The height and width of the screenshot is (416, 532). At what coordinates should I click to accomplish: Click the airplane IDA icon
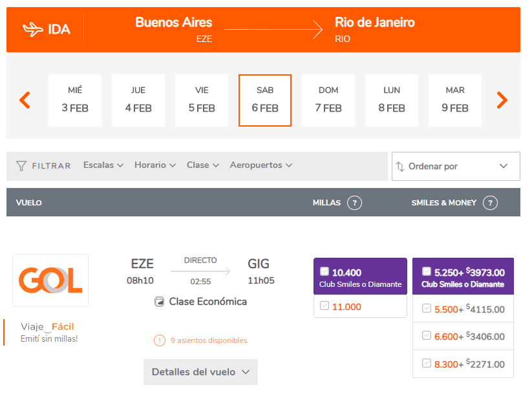tap(32, 30)
